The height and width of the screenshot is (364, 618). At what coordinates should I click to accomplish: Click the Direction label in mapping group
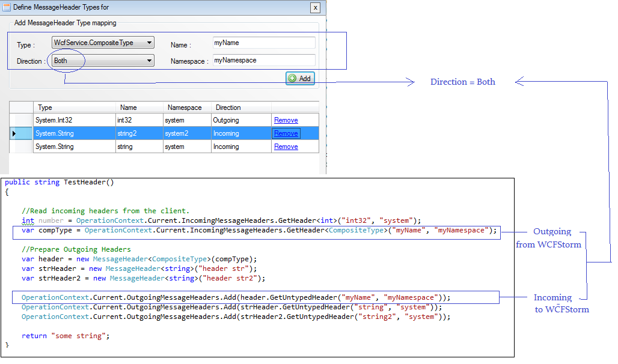[x=31, y=61]
